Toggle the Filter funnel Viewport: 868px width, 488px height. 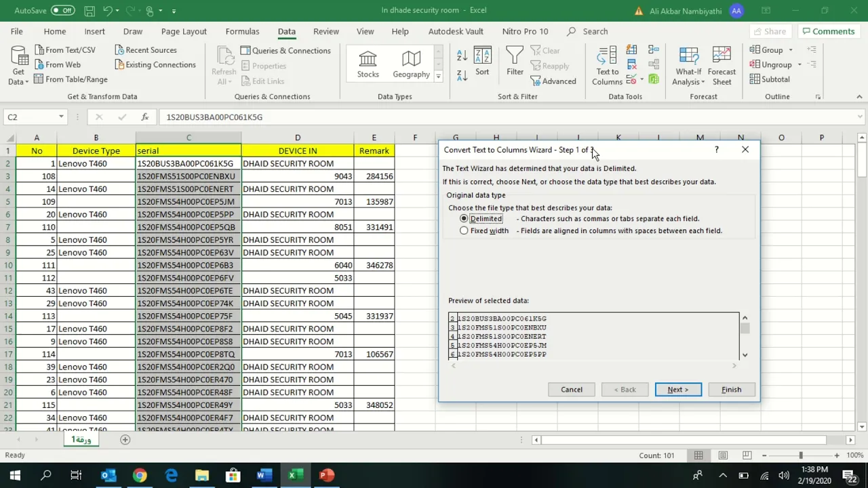tap(515, 61)
